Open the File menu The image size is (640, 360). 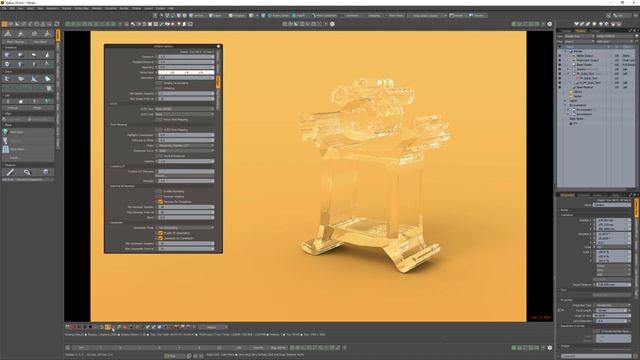(x=4, y=8)
